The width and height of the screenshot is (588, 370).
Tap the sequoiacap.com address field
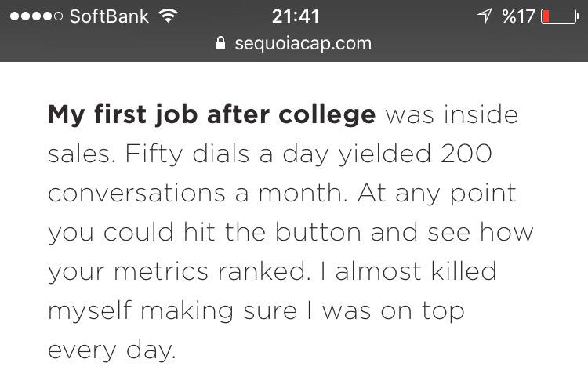303,43
